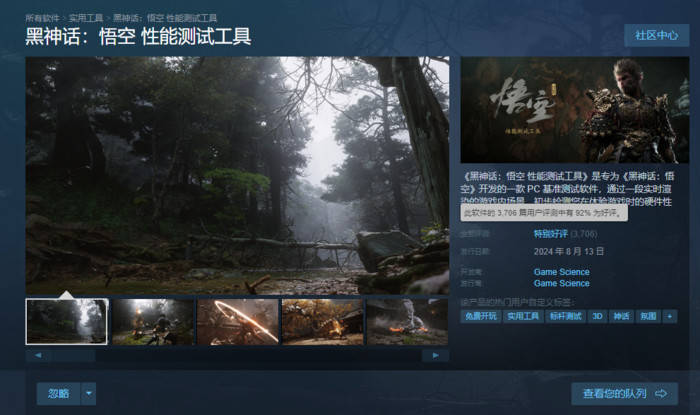The width and height of the screenshot is (700, 415).
Task: Click 查看您的队列 button
Action: click(x=624, y=393)
